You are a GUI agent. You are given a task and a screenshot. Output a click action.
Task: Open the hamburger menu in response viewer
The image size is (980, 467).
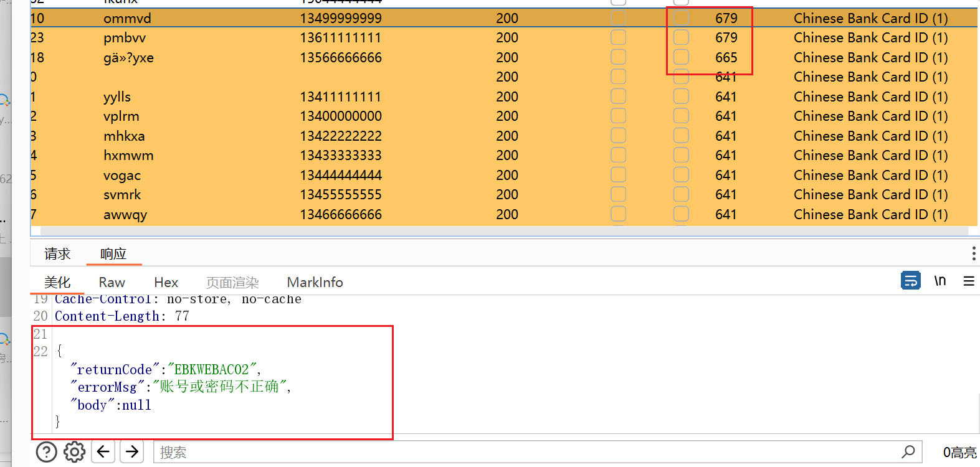(x=969, y=281)
